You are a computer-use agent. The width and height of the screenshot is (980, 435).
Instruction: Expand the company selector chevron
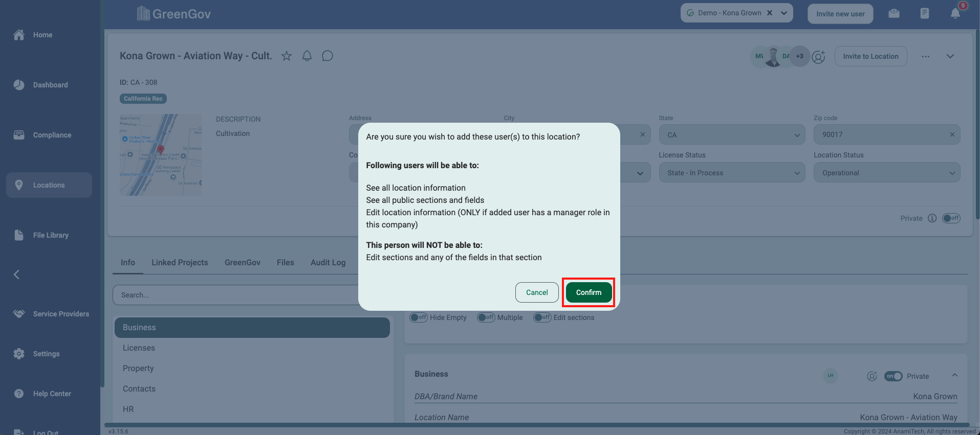pos(784,13)
